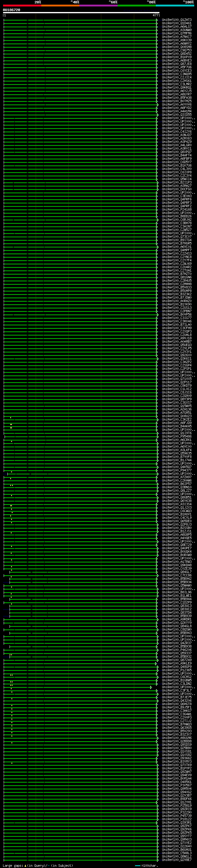This screenshot has height=868, width=197.
Task: Open hit UniRef100_Q7XTK9
Action: point(177,765)
